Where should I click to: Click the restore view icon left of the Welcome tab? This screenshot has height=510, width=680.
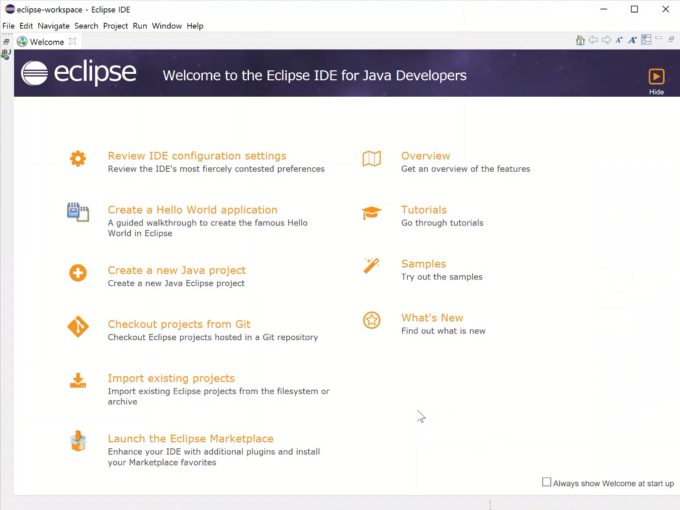6,42
